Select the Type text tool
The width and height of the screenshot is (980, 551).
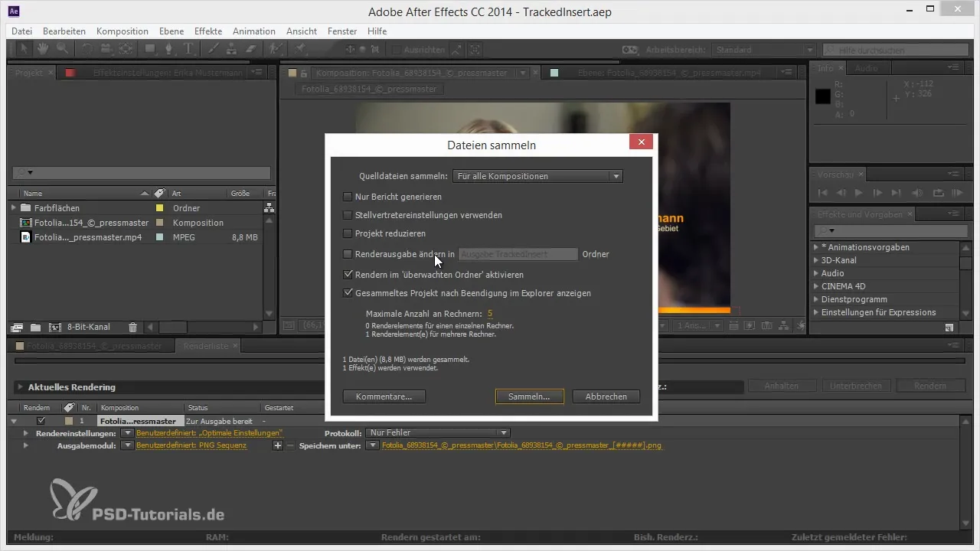click(188, 49)
